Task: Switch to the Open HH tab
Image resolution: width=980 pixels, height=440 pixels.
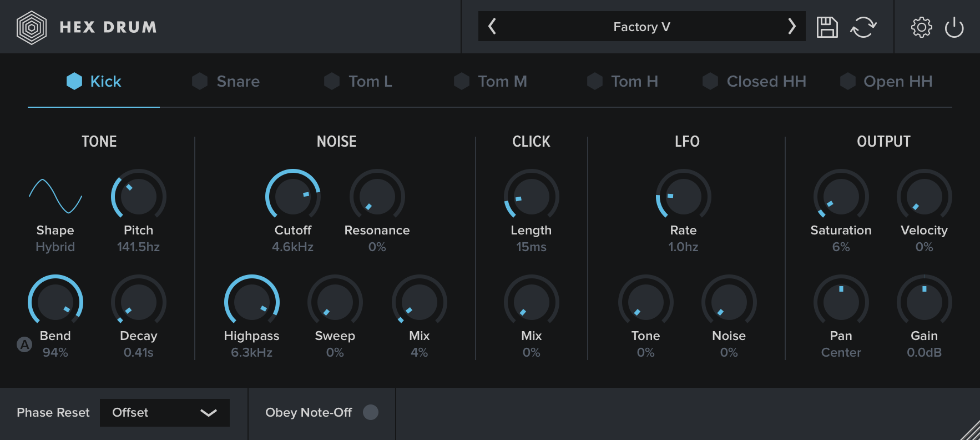Action: (897, 81)
